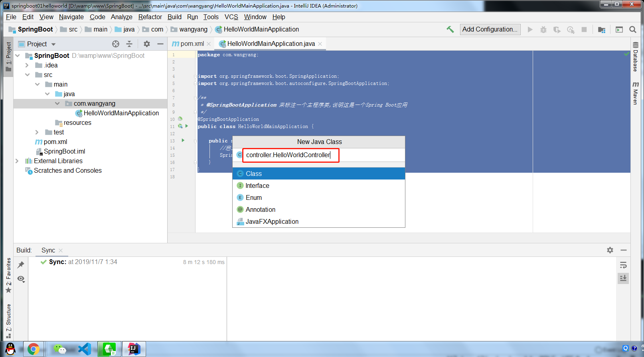Viewport: 644px width, 357px height.
Task: Select the Sync tab in Build panel
Action: (48, 250)
